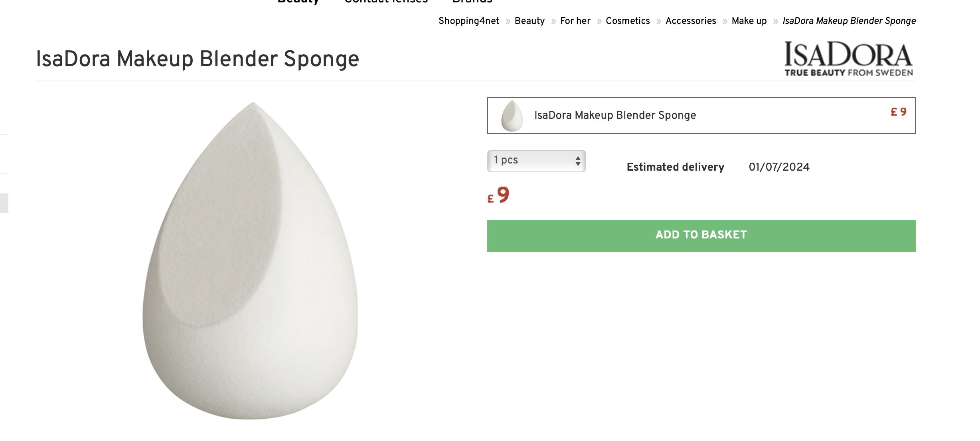980x441 pixels.
Task: Open the Brands menu item
Action: coord(472,2)
